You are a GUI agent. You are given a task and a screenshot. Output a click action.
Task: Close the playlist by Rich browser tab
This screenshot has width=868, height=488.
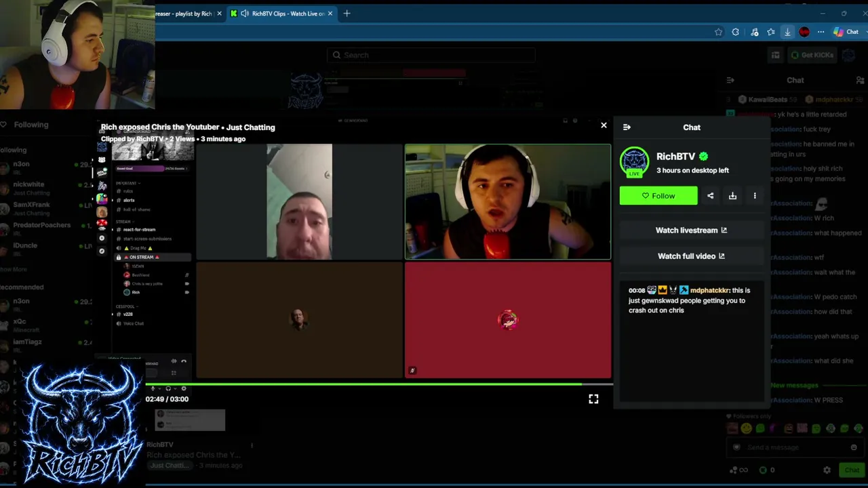click(219, 14)
